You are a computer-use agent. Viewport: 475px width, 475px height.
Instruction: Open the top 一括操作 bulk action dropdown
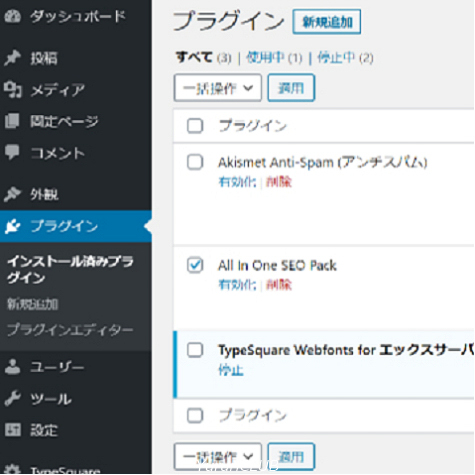point(218,88)
